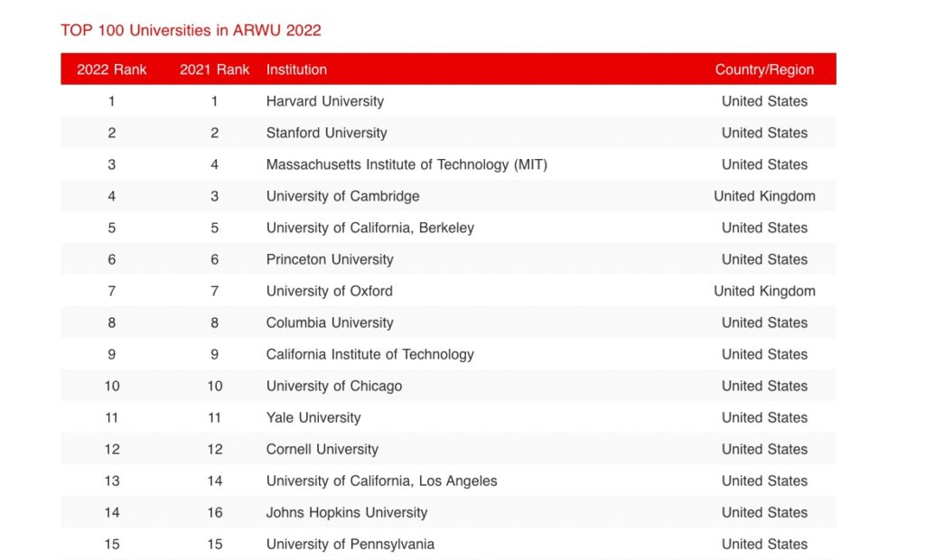Screen dimensions: 925x560
Task: Click the Country/Region column header
Action: [x=764, y=70]
